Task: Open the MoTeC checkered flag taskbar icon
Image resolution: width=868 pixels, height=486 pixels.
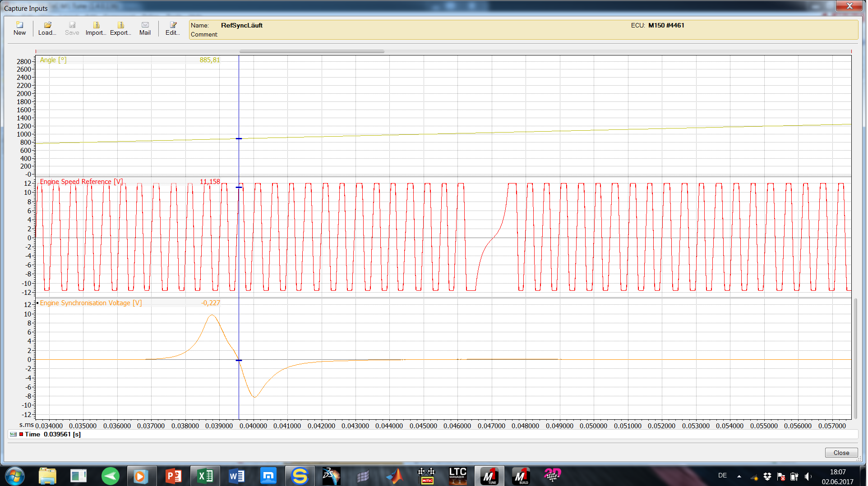Action: coord(426,476)
